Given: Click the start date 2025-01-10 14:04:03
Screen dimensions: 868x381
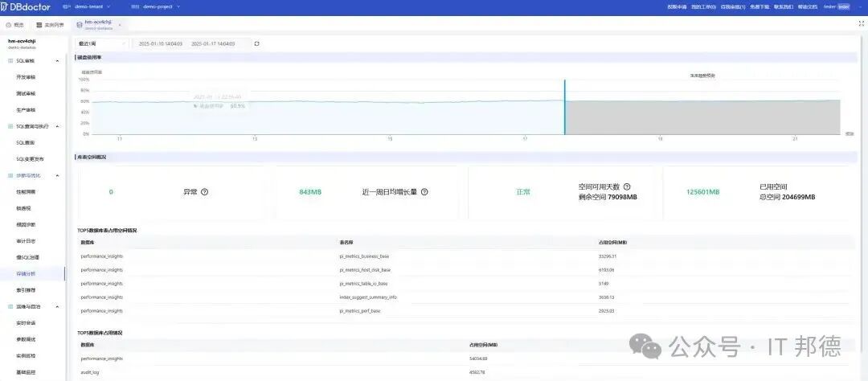Looking at the screenshot, I should [x=160, y=43].
